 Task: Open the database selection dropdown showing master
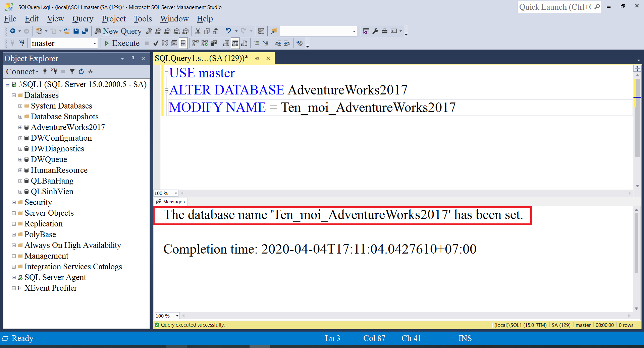[x=95, y=43]
